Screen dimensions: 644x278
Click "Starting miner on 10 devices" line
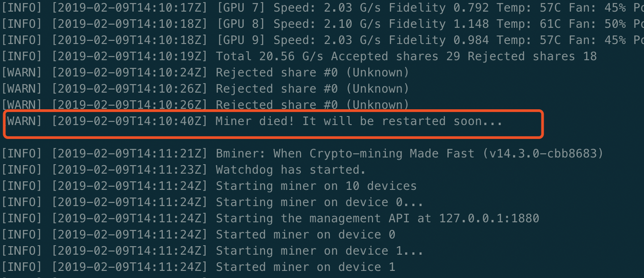pyautogui.click(x=208, y=186)
